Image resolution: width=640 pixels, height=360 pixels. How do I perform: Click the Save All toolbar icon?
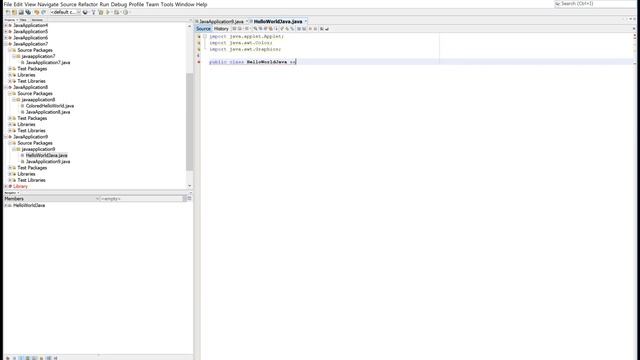(x=28, y=12)
